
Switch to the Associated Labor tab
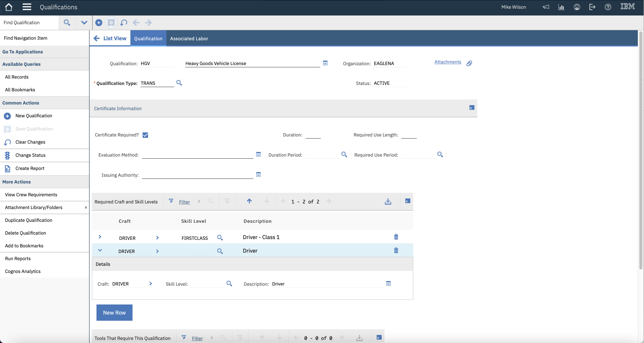189,39
